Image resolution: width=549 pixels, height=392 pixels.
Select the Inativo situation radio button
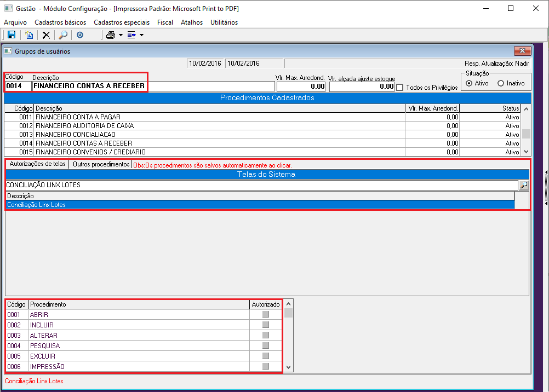(x=501, y=83)
